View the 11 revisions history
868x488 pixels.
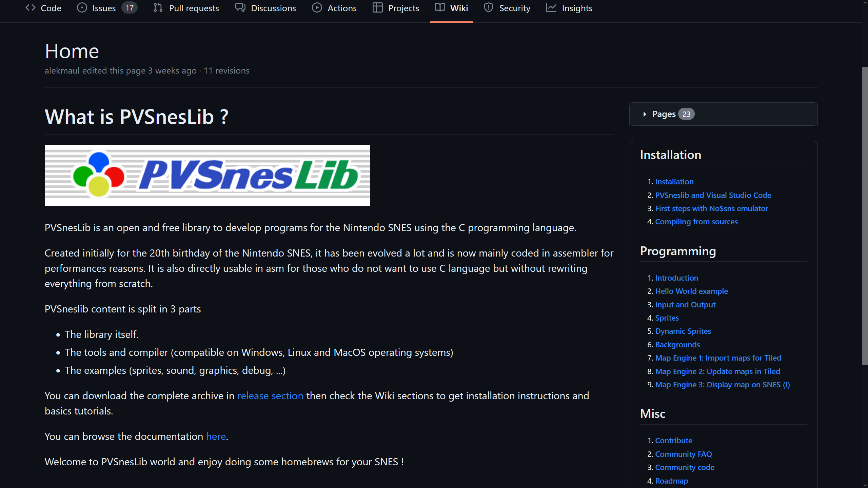pos(226,70)
